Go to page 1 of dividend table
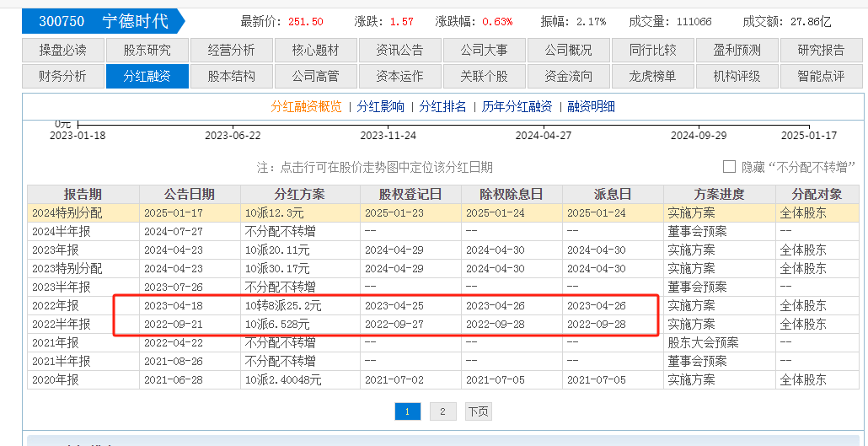Image resolution: width=868 pixels, height=446 pixels. (x=407, y=411)
